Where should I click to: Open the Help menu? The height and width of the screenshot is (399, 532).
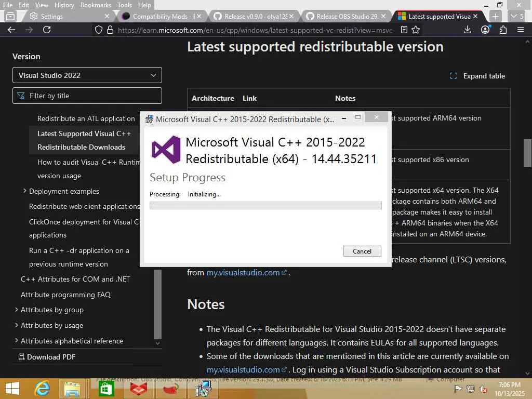click(144, 5)
